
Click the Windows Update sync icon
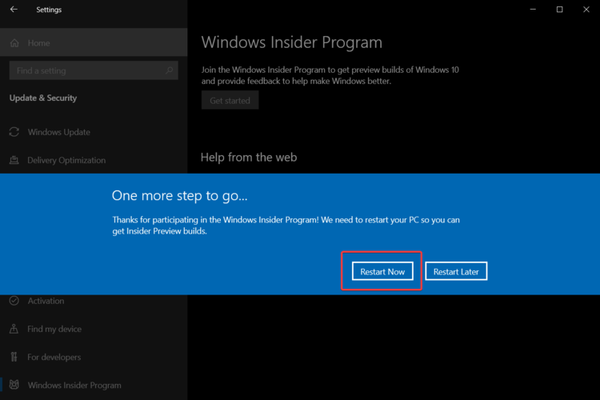point(15,132)
